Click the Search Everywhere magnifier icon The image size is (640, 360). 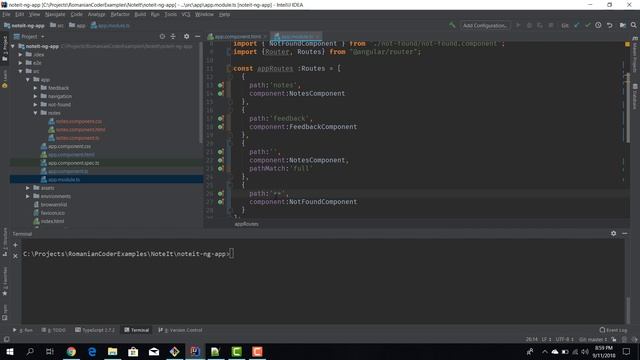(633, 25)
